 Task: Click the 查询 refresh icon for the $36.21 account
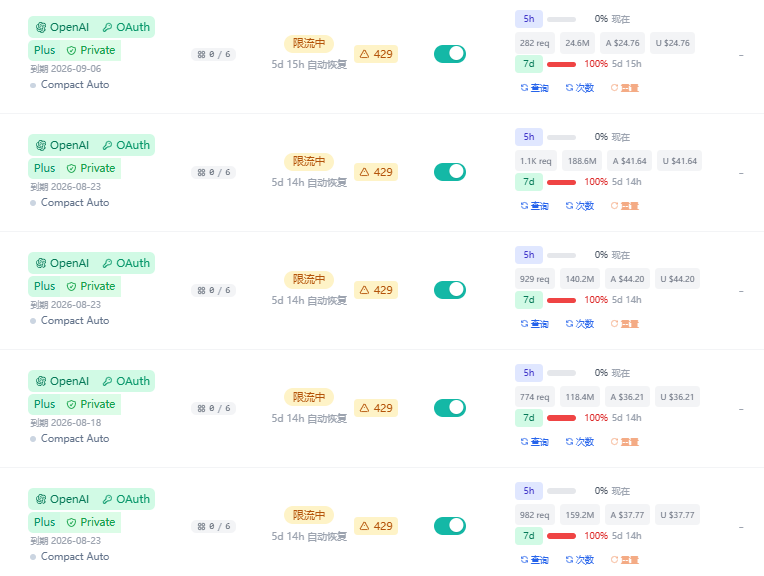pos(524,442)
